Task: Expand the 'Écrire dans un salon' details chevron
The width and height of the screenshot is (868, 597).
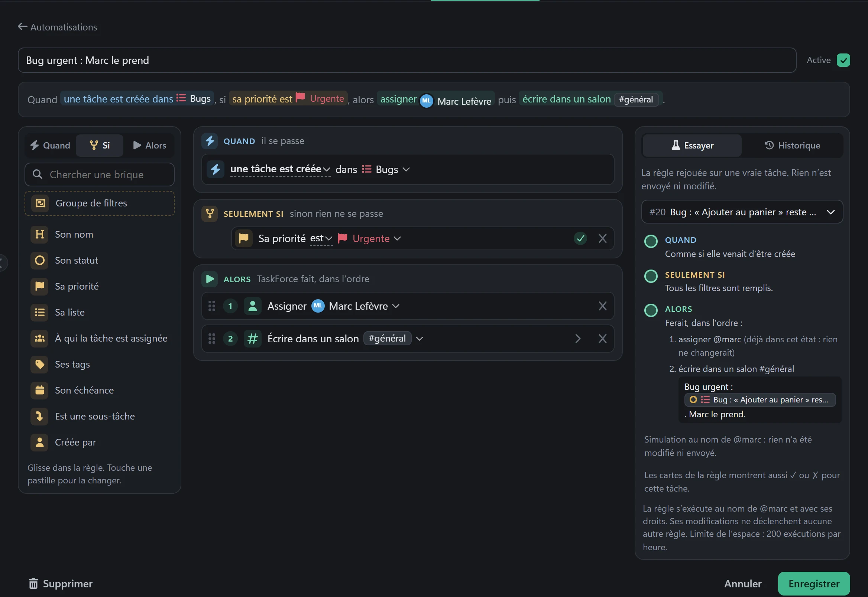Action: tap(577, 339)
